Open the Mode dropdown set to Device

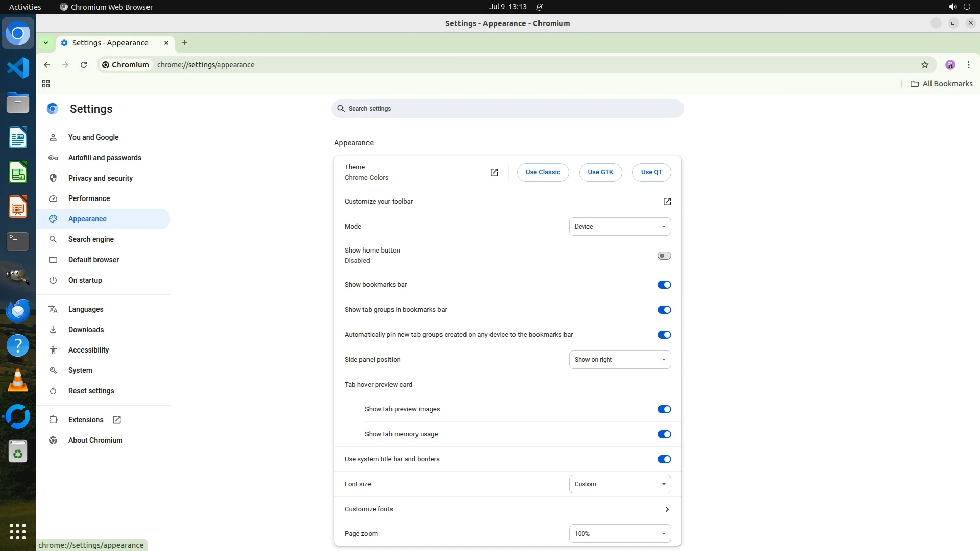point(620,227)
